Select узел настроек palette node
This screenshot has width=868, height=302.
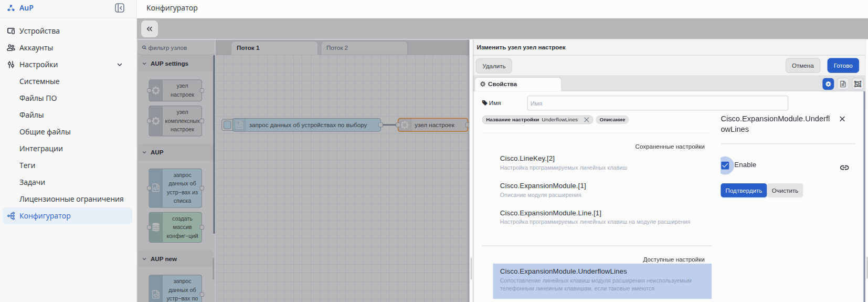(x=175, y=90)
